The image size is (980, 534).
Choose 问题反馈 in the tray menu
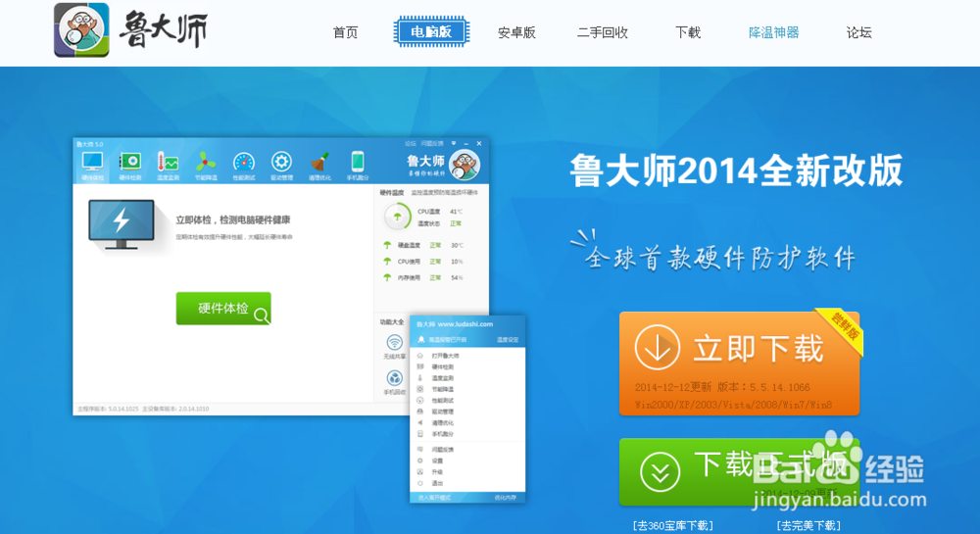coord(443,450)
